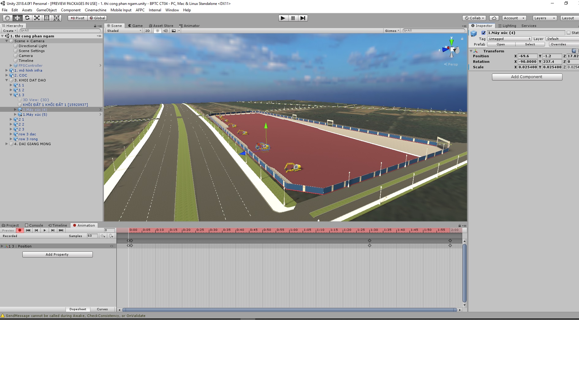Open Transform component help icon
This screenshot has height=392, width=579.
(x=574, y=51)
